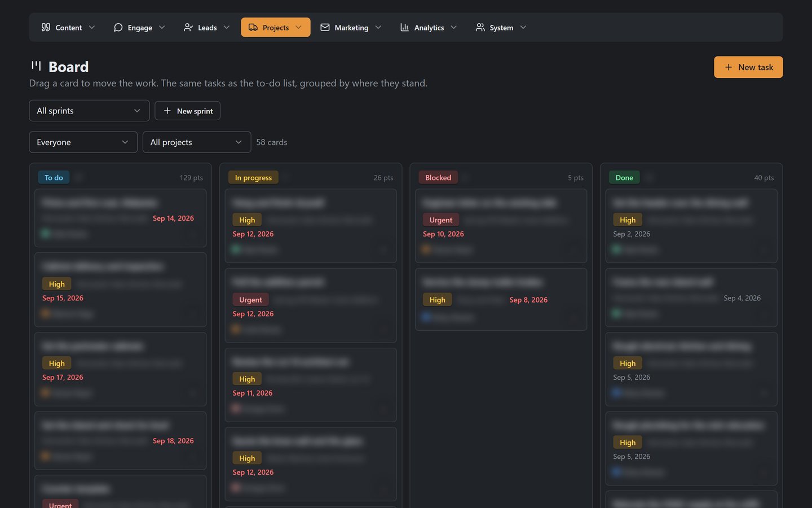Screen dimensions: 812x508
Task: Click the Content quotes icon
Action: 46,27
